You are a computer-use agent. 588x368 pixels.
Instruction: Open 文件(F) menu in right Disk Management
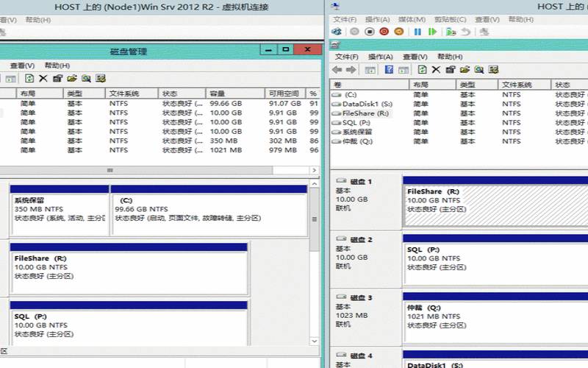346,57
